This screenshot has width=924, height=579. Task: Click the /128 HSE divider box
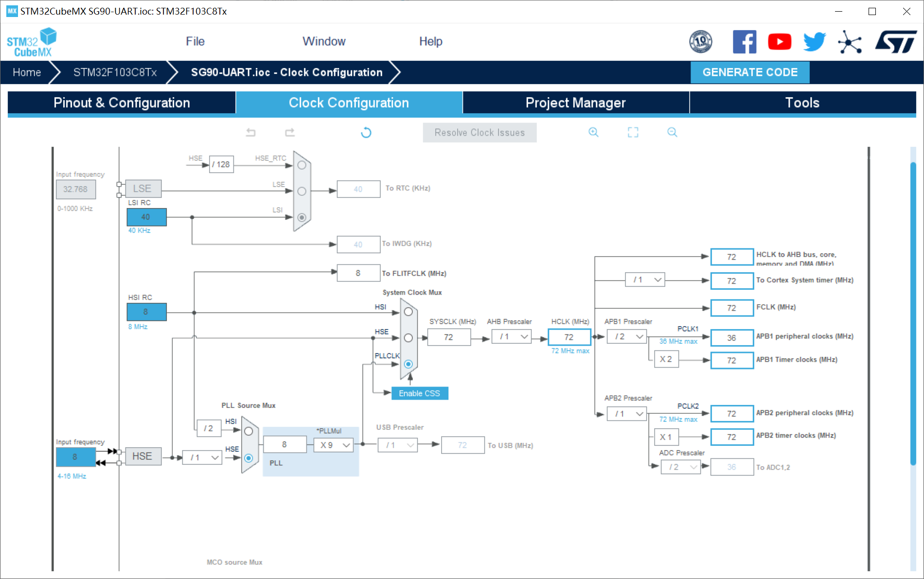point(221,164)
